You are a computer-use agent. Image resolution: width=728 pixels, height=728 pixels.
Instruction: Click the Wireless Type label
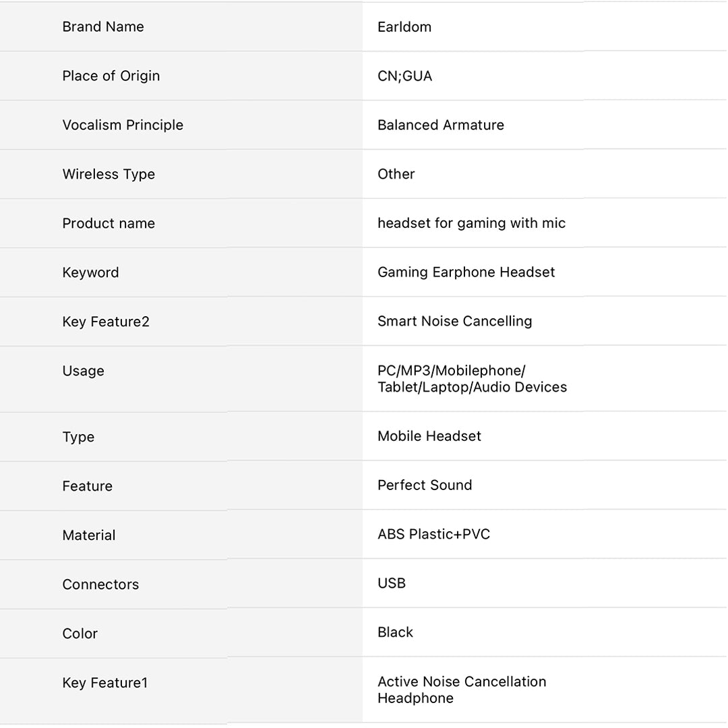coord(109,175)
